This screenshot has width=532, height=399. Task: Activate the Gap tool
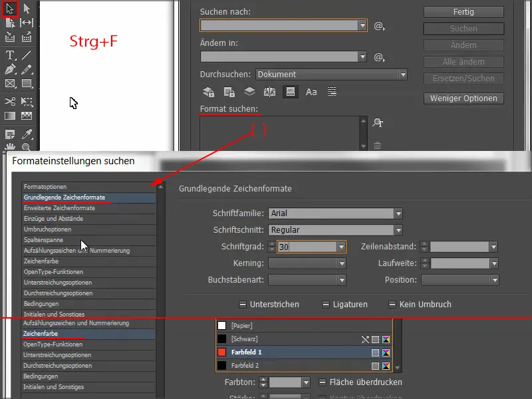27,23
